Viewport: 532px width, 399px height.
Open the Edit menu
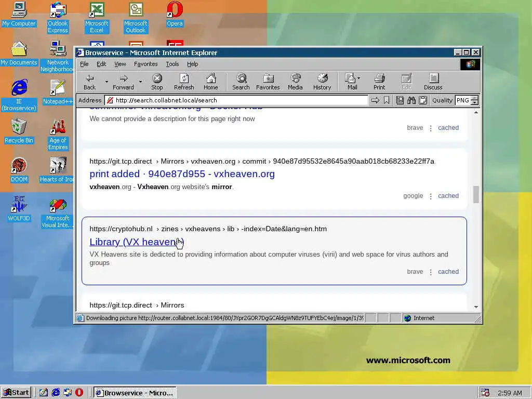pos(101,64)
